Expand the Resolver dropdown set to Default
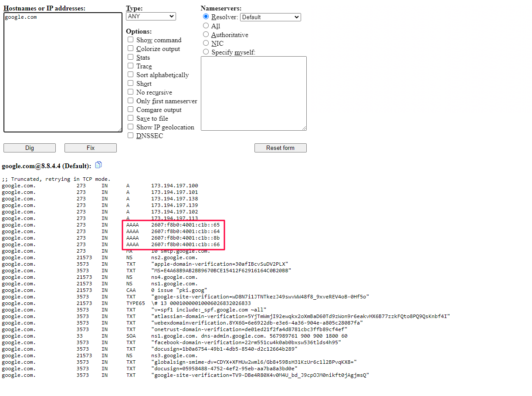 tap(271, 17)
